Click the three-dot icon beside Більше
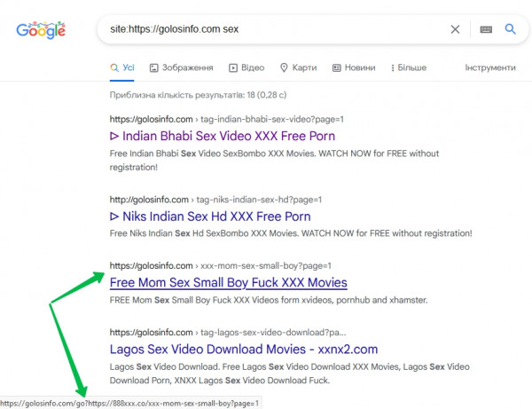532x409 pixels. pos(393,68)
